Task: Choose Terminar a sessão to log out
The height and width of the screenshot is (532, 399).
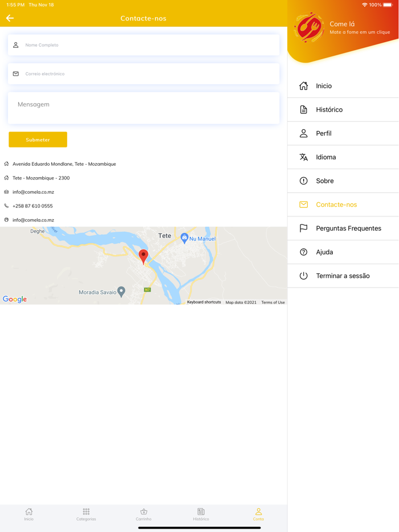Action: tap(343, 276)
